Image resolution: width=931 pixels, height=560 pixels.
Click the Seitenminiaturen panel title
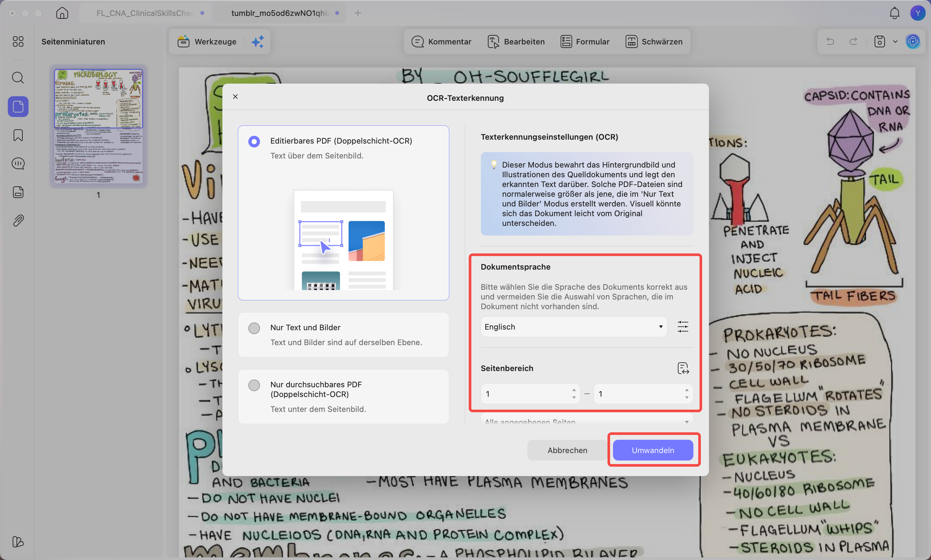pos(73,41)
